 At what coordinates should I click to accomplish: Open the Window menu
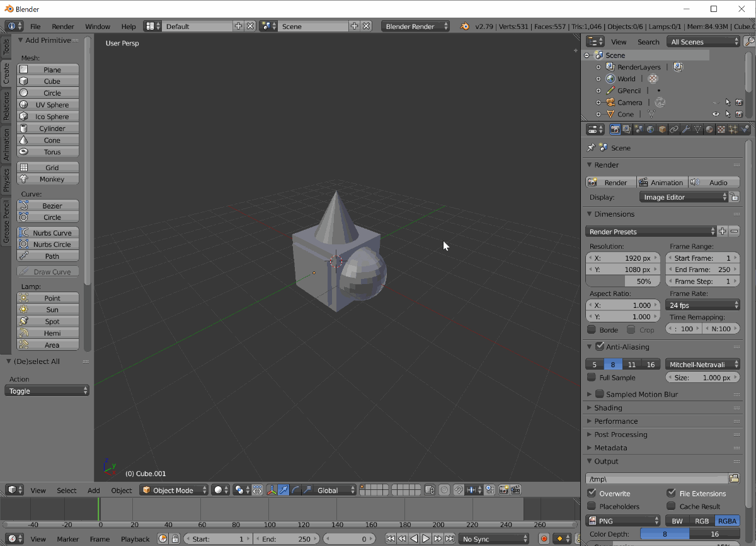point(98,26)
